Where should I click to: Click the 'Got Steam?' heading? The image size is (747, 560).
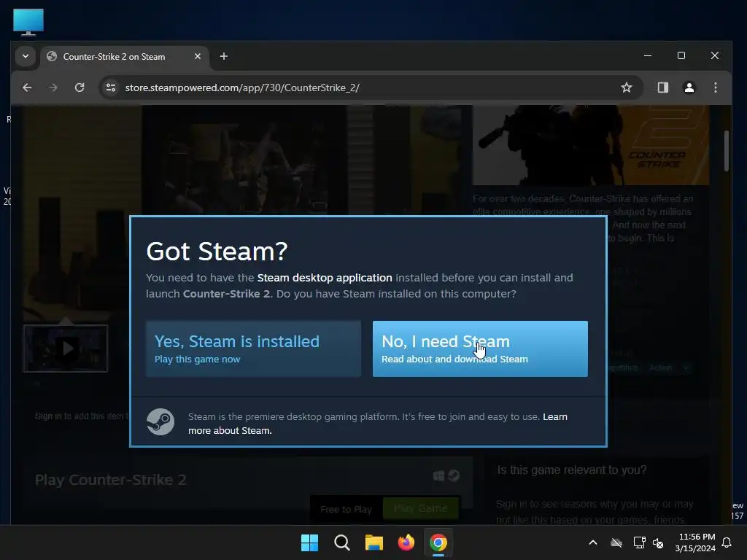pos(217,252)
